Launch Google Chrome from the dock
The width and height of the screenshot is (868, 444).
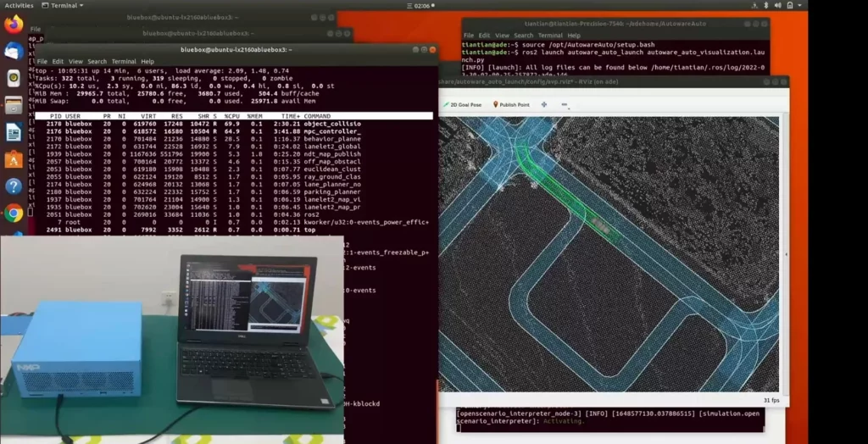pos(14,213)
